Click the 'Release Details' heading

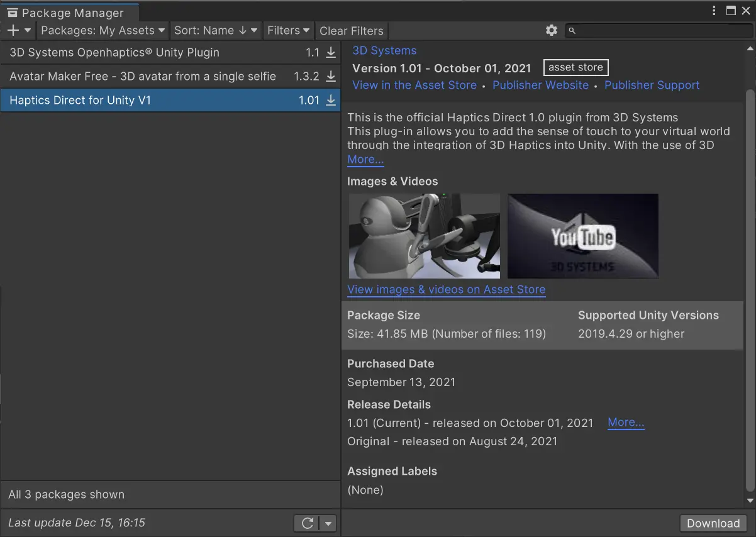pos(389,405)
